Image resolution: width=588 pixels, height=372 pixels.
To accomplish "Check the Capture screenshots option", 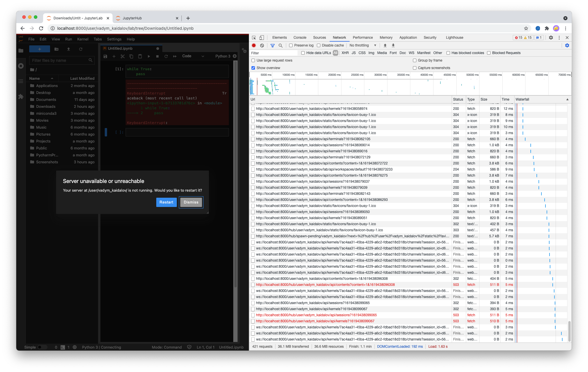I will pyautogui.click(x=415, y=68).
